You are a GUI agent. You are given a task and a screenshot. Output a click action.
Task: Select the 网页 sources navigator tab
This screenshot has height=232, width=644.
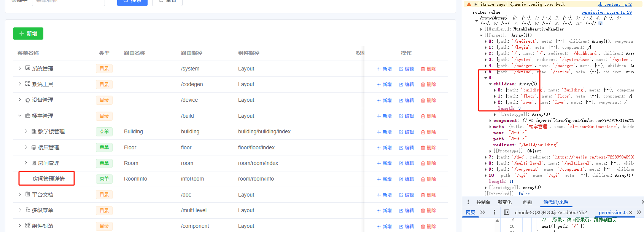[471, 212]
